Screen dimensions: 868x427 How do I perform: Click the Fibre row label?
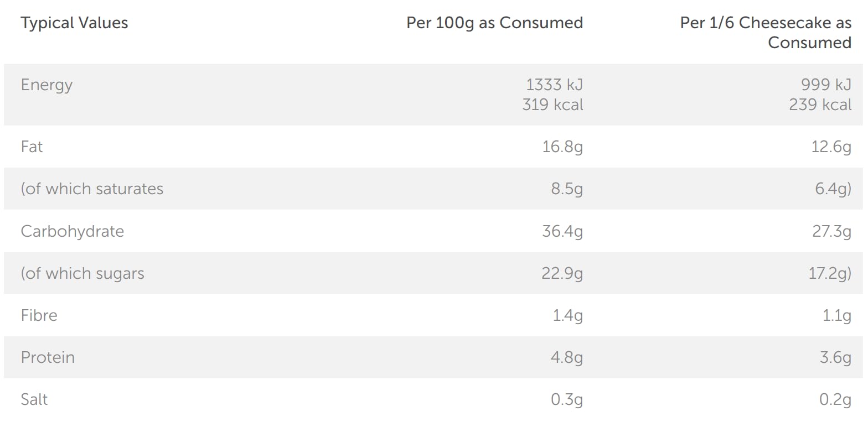point(39,315)
